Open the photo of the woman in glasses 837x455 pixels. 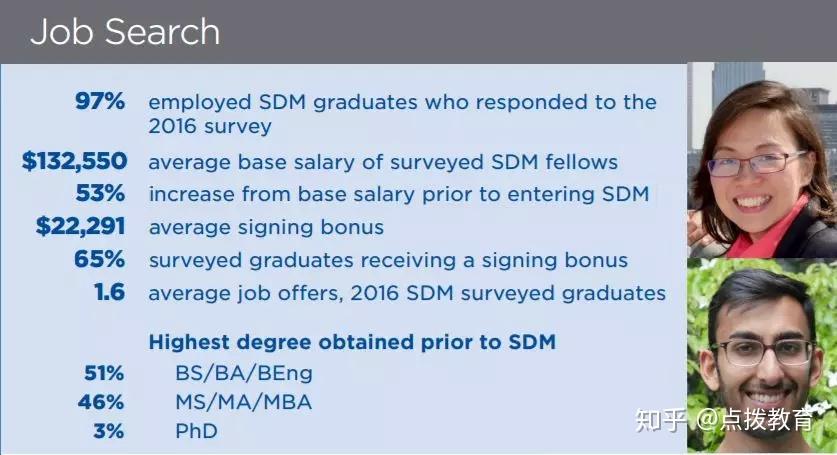pyautogui.click(x=762, y=160)
